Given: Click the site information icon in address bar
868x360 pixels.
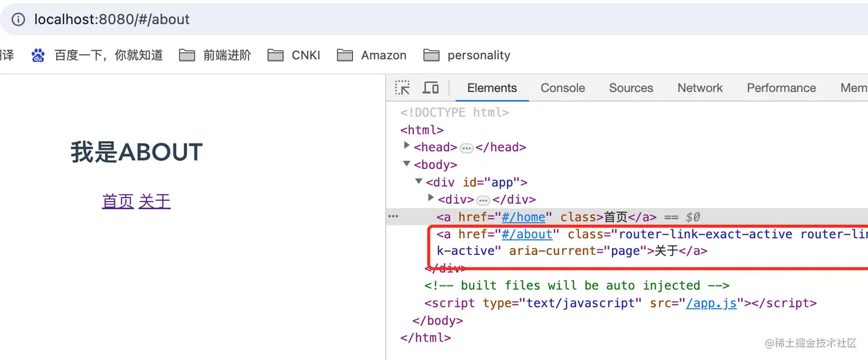Looking at the screenshot, I should tap(18, 20).
